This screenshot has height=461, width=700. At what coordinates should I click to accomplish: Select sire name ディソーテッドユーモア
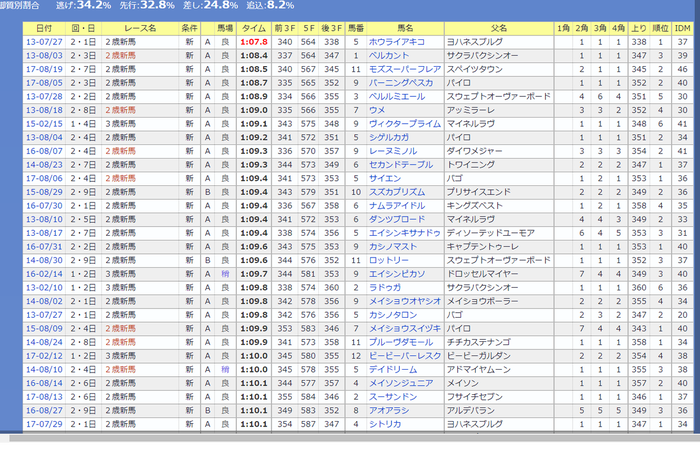click(x=491, y=233)
